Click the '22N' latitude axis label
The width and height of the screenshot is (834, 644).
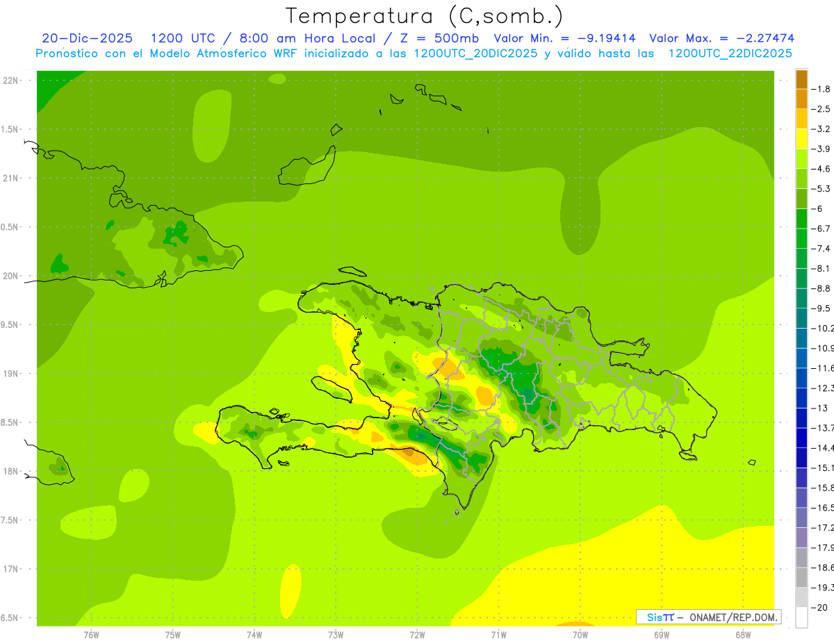tap(11, 81)
